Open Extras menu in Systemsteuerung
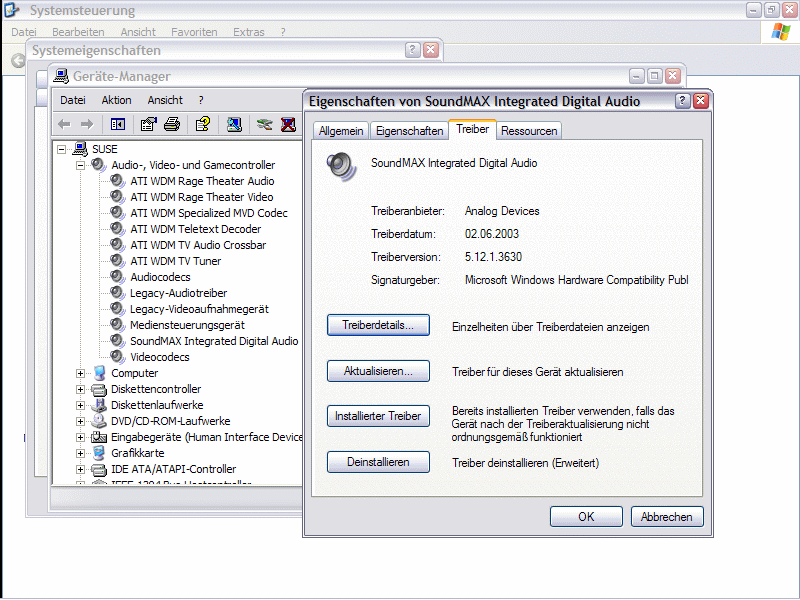 pos(248,32)
